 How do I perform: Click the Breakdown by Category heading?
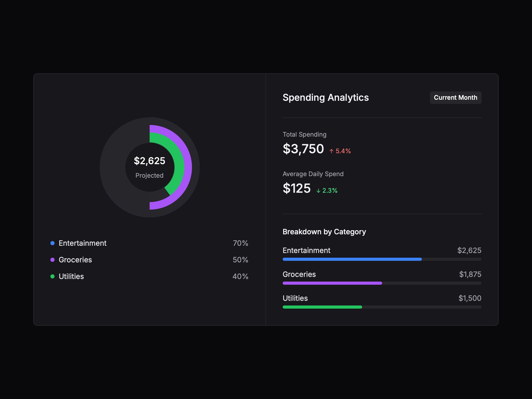[x=324, y=231]
